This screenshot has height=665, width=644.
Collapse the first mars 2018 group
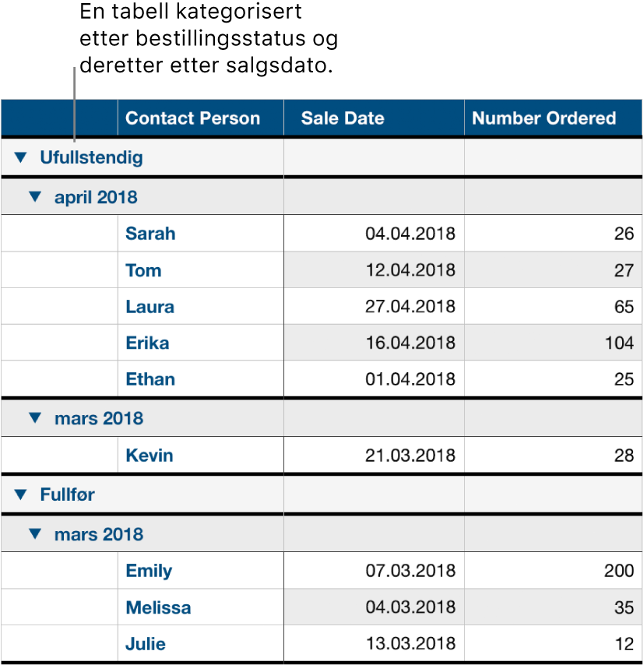pos(34,417)
